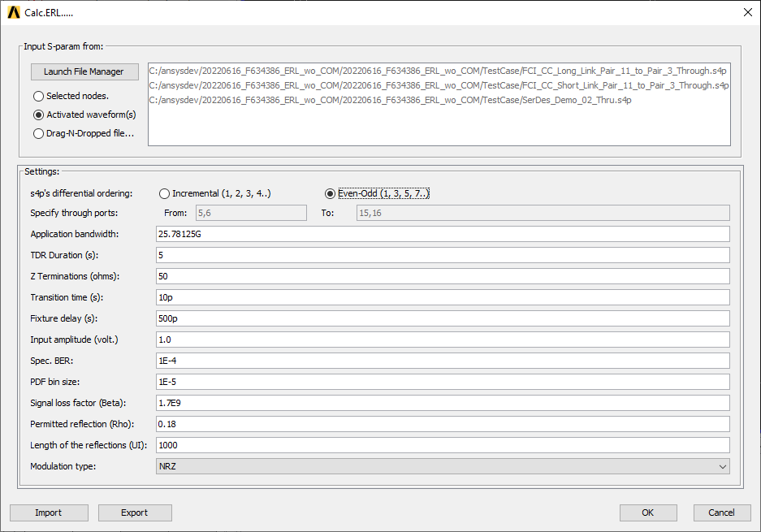
Task: Click the Import button
Action: pos(49,513)
